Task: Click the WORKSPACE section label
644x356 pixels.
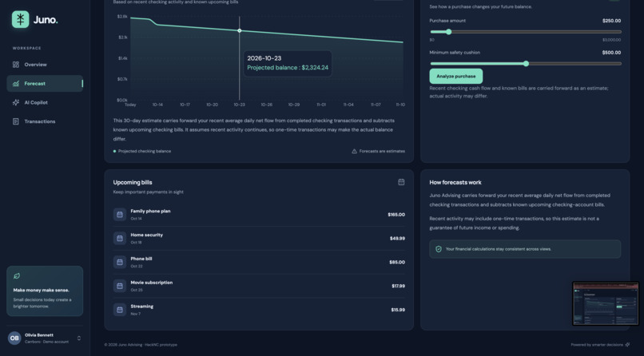Action: point(26,48)
